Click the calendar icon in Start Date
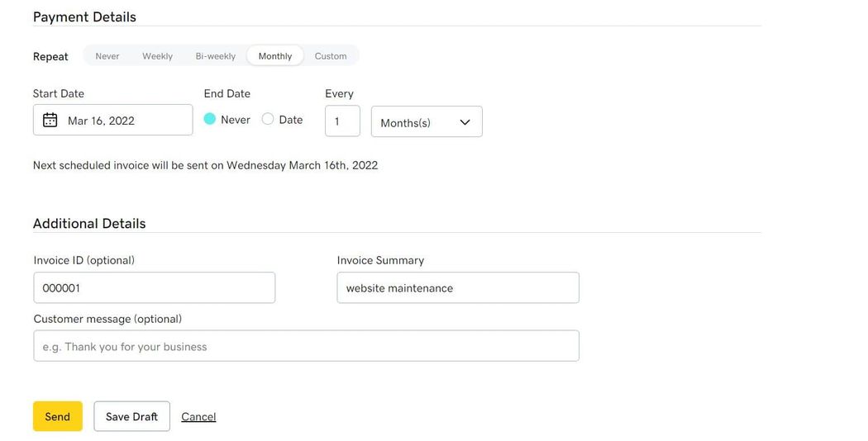 (50, 120)
